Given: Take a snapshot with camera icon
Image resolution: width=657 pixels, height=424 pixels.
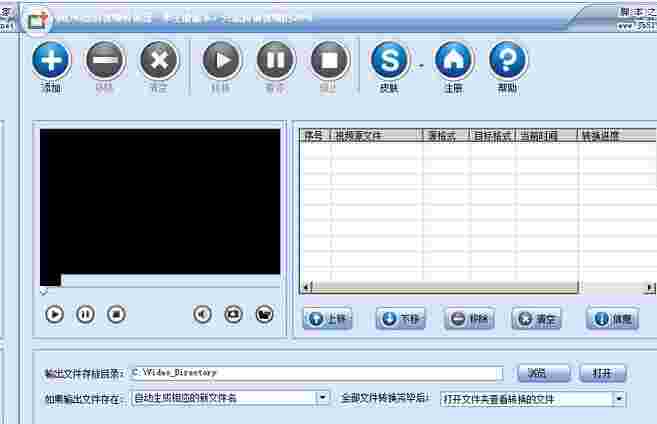Looking at the screenshot, I should 233,314.
